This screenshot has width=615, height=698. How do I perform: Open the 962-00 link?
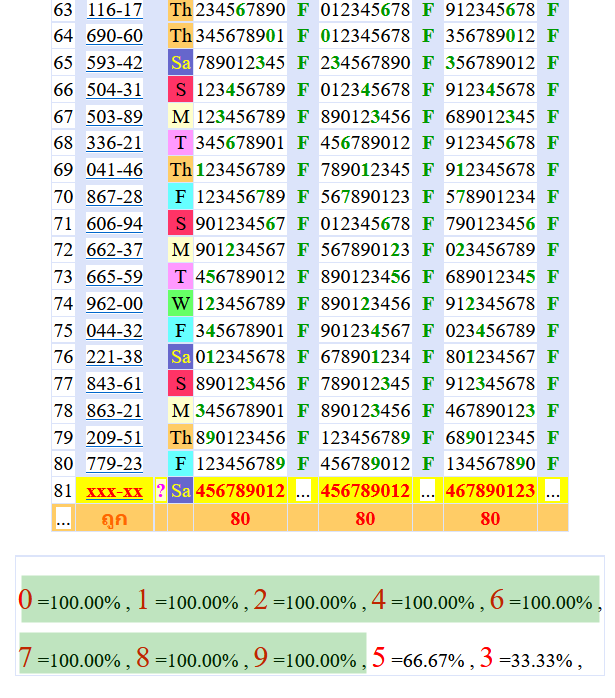(114, 304)
